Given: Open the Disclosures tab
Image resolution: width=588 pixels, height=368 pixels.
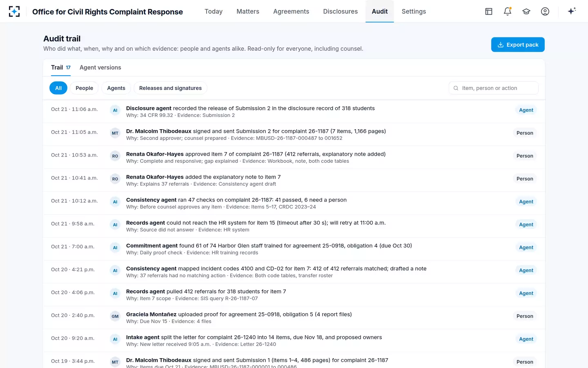Looking at the screenshot, I should tap(341, 11).
